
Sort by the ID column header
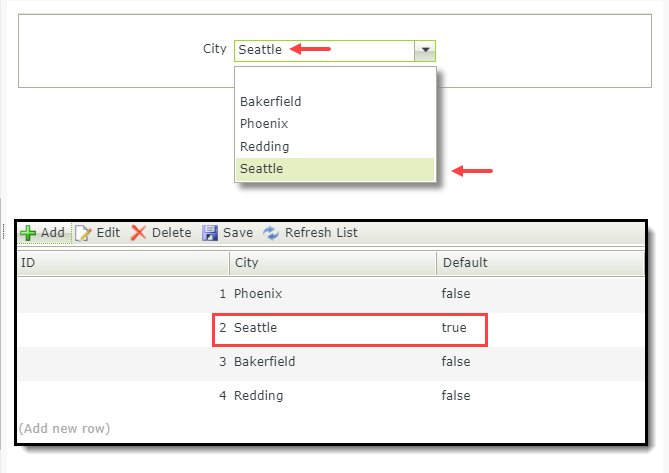123,263
